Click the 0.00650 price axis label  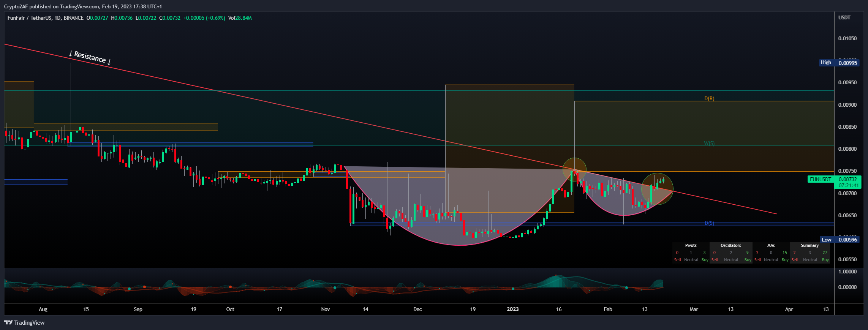[847, 215]
